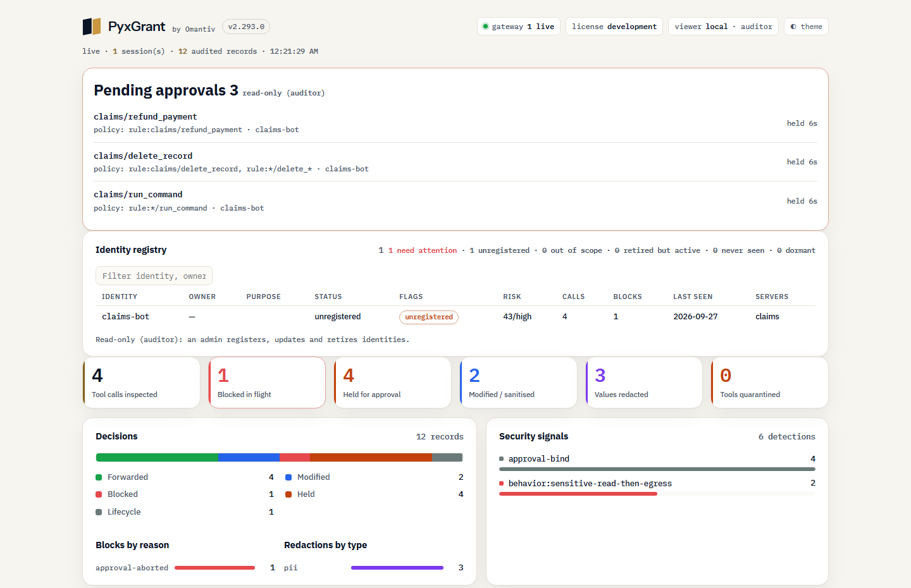Click the gateway 1 live badge
The width and height of the screenshot is (911, 588).
518,27
